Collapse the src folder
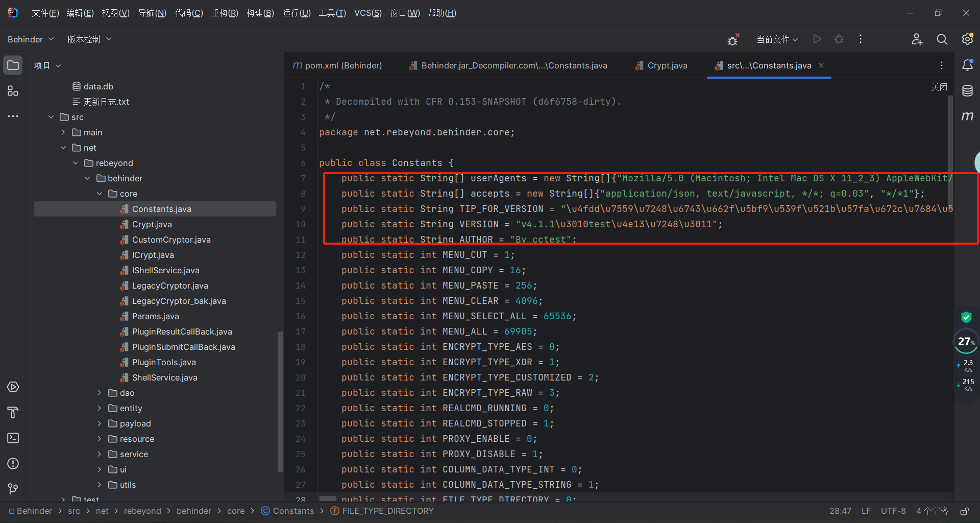 coord(51,117)
